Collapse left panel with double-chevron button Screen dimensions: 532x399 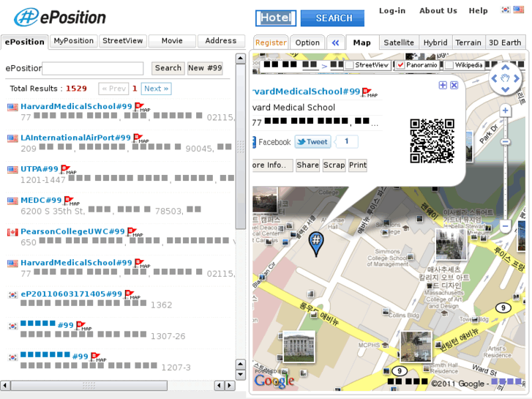click(x=336, y=42)
